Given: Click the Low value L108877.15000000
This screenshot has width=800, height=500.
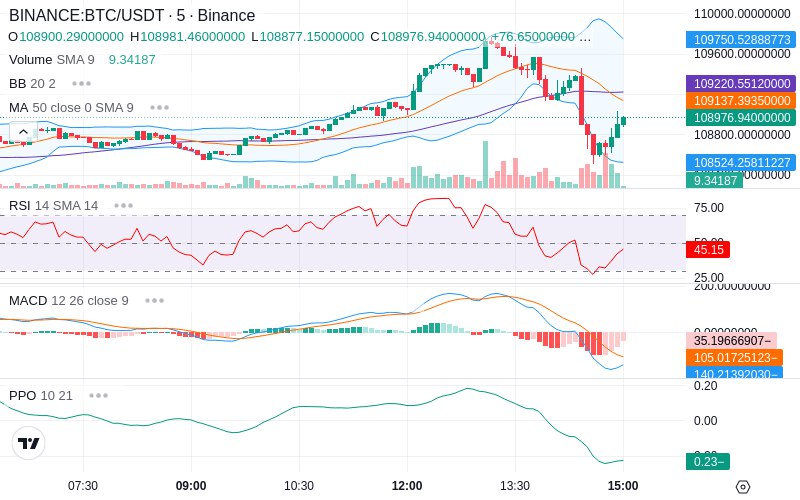Looking at the screenshot, I should (307, 37).
